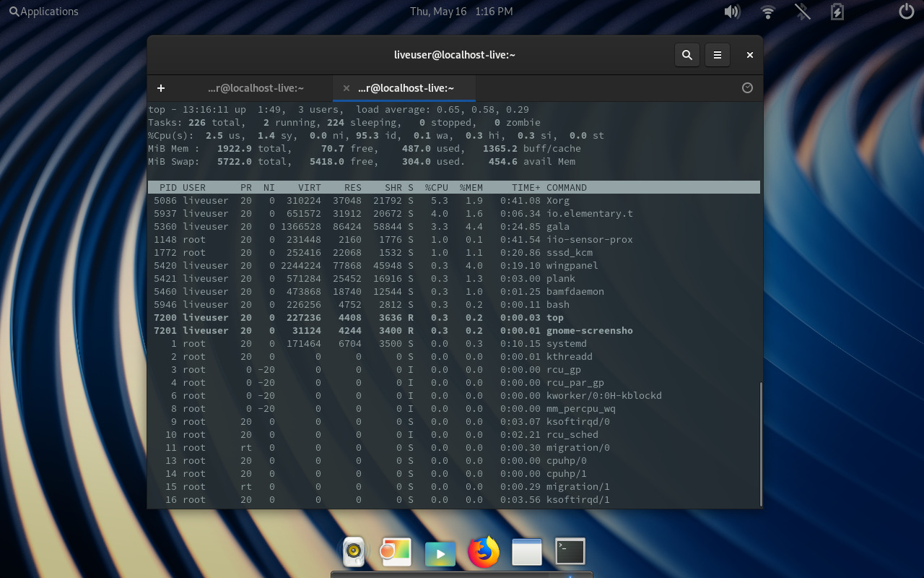Image resolution: width=924 pixels, height=578 pixels.
Task: Launch Firefox from the dock
Action: [x=483, y=551]
